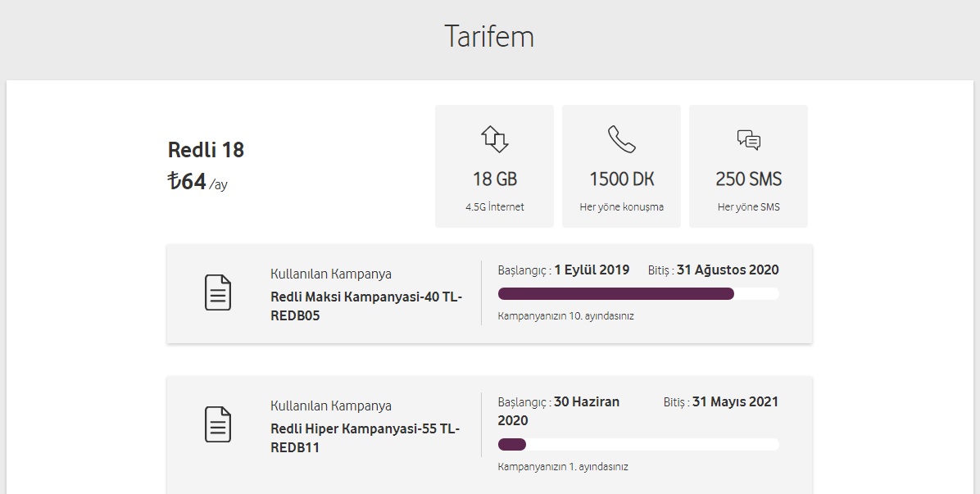Click start date 1 Eylül 2019
980x494 pixels.
coord(592,270)
